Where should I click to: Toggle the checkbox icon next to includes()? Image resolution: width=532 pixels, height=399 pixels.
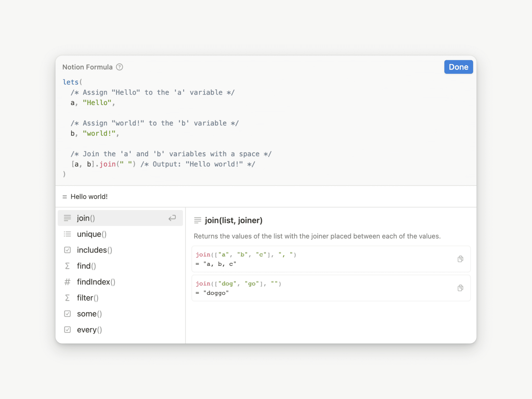(67, 250)
